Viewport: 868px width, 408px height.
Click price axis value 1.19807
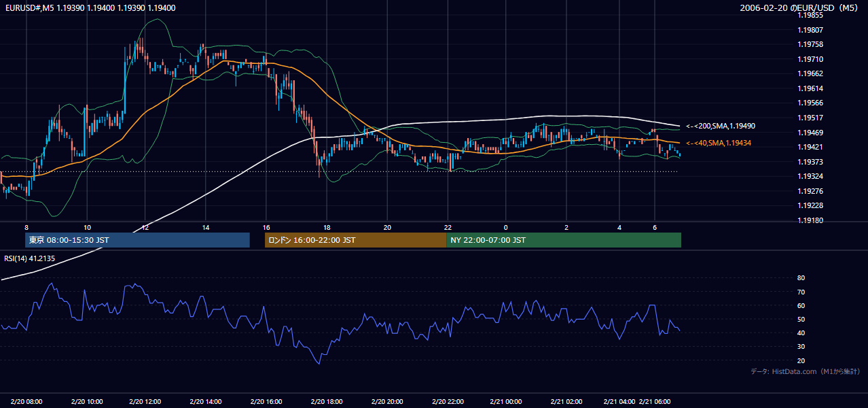[x=810, y=30]
